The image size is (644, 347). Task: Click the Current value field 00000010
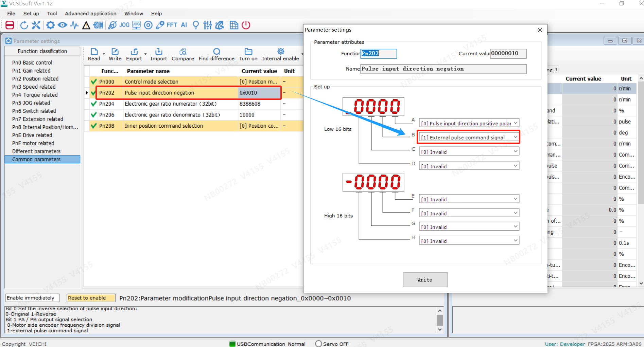pyautogui.click(x=508, y=53)
